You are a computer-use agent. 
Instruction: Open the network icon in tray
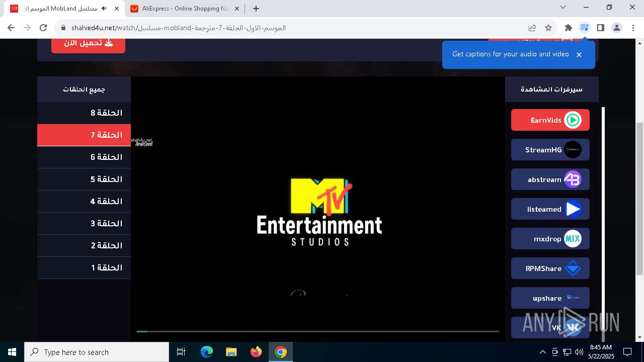[x=567, y=352]
